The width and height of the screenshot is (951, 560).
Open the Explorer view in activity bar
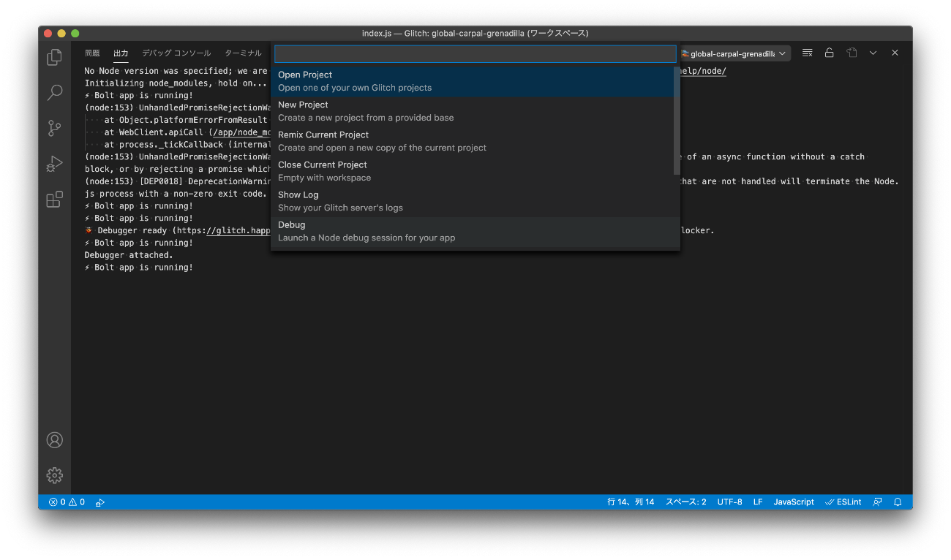pos(54,57)
